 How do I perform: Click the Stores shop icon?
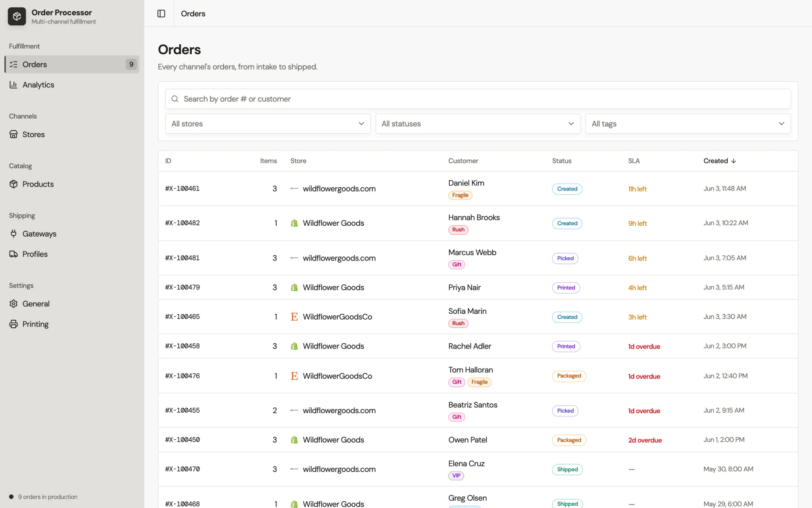[14, 135]
